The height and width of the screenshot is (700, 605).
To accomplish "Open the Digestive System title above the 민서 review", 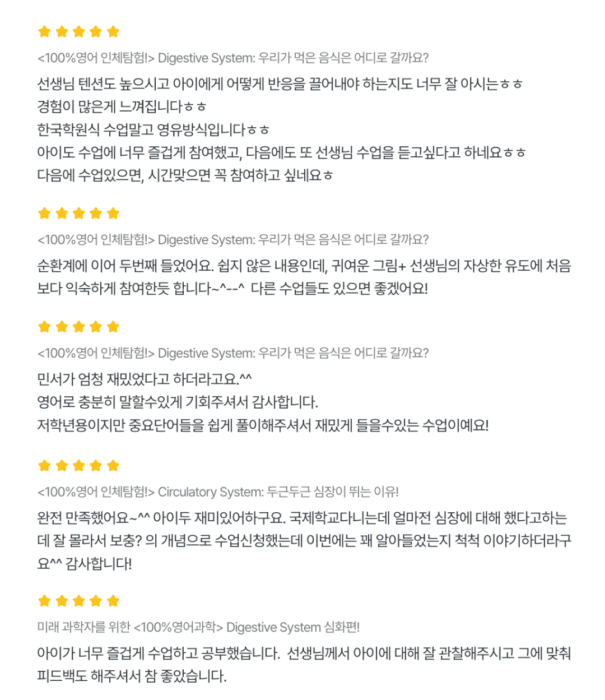I will [232, 354].
